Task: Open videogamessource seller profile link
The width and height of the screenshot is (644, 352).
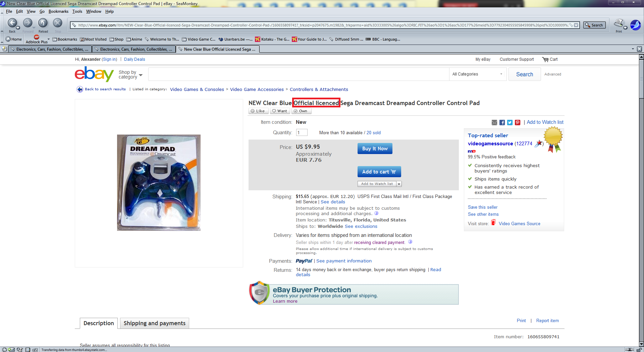Action: point(490,144)
